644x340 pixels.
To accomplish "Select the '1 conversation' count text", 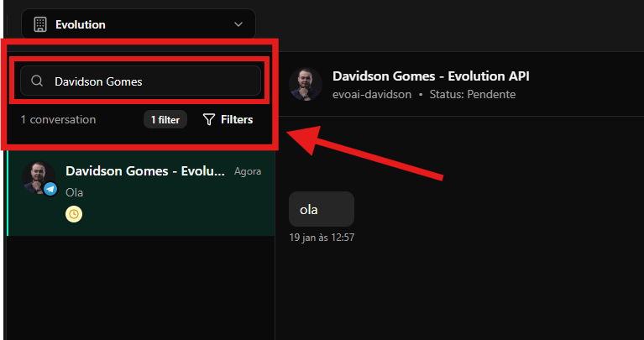I will tap(58, 119).
